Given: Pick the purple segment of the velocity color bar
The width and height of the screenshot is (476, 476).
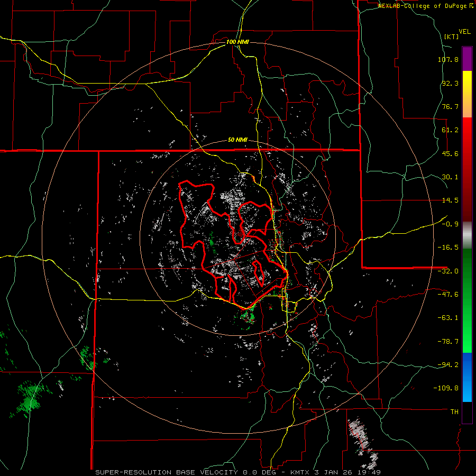Looking at the screenshot, I should [x=467, y=59].
